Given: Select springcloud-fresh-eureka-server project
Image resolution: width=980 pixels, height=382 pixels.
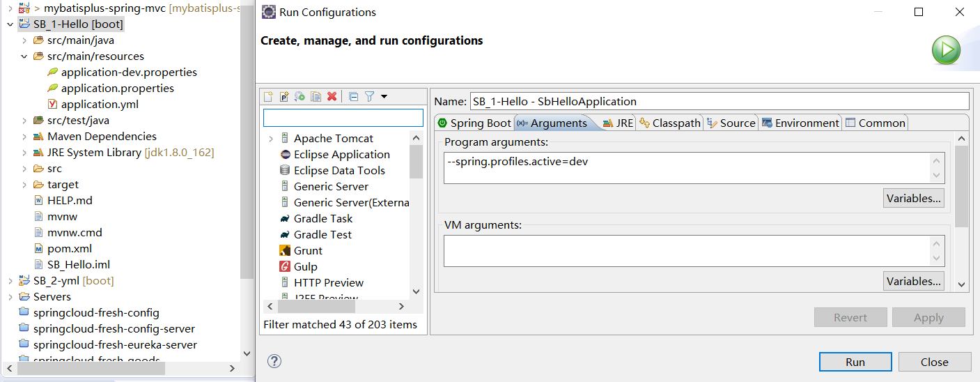Looking at the screenshot, I should pyautogui.click(x=115, y=344).
